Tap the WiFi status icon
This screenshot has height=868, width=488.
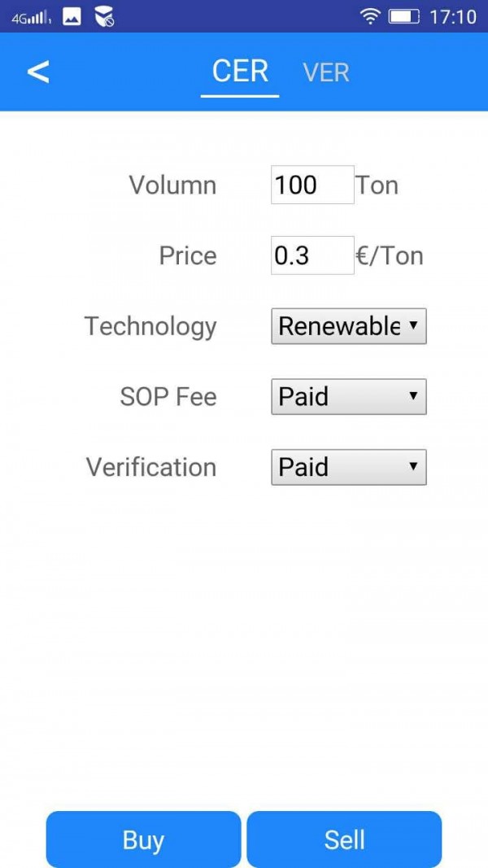371,15
